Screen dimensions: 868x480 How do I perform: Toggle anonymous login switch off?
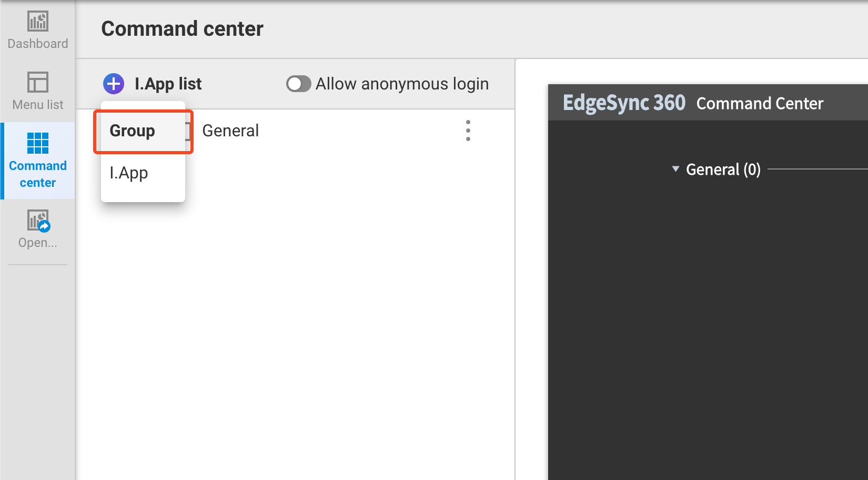pyautogui.click(x=299, y=83)
